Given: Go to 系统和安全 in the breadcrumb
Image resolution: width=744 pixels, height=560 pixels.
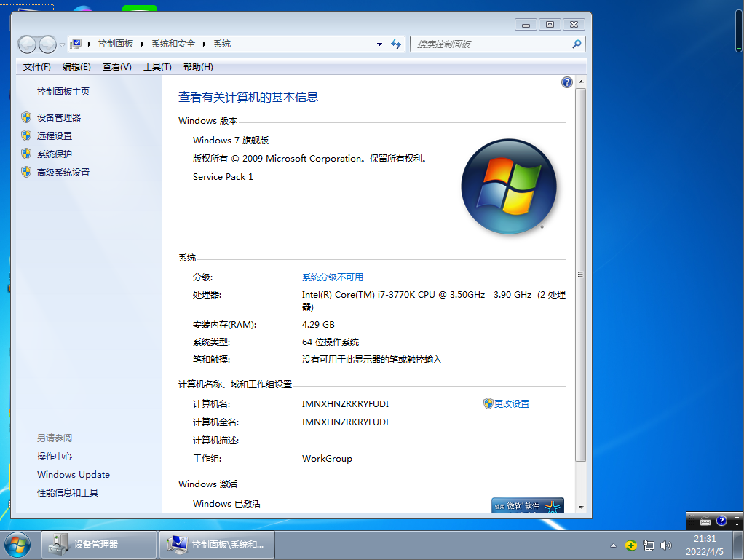Looking at the screenshot, I should point(173,44).
